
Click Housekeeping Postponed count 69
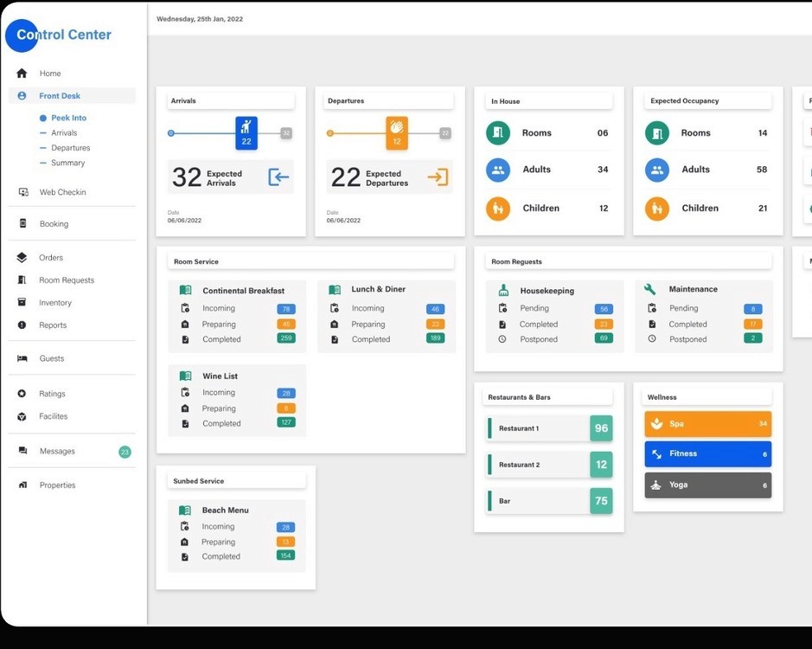coord(604,338)
